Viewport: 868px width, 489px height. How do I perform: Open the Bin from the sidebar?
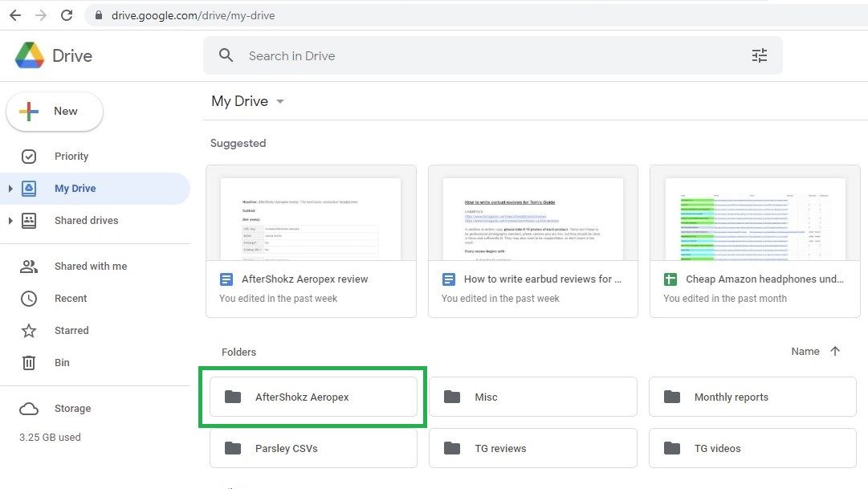click(x=30, y=362)
